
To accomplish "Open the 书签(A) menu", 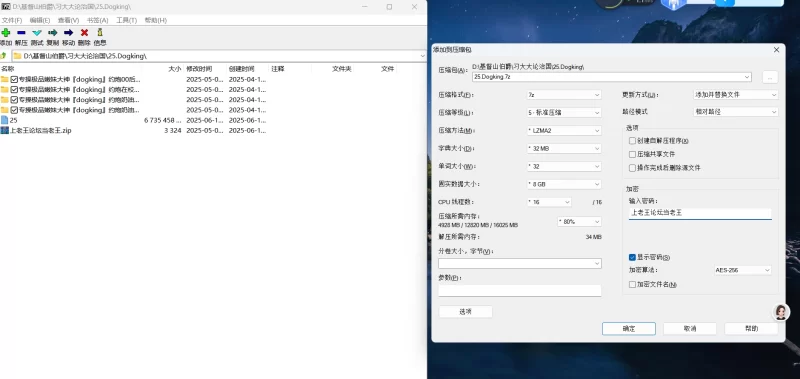I will pos(97,20).
